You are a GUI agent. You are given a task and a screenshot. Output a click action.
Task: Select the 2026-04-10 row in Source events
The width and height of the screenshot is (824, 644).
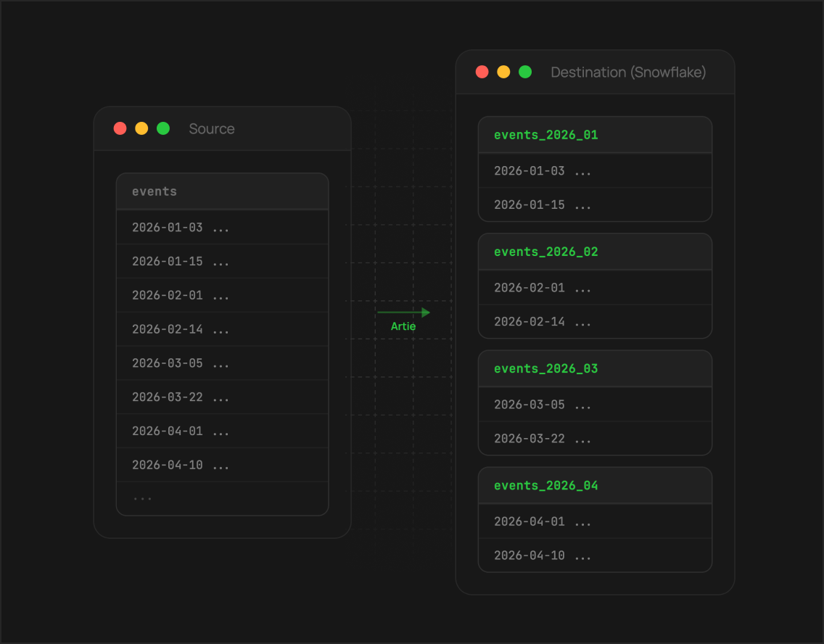[x=222, y=465]
